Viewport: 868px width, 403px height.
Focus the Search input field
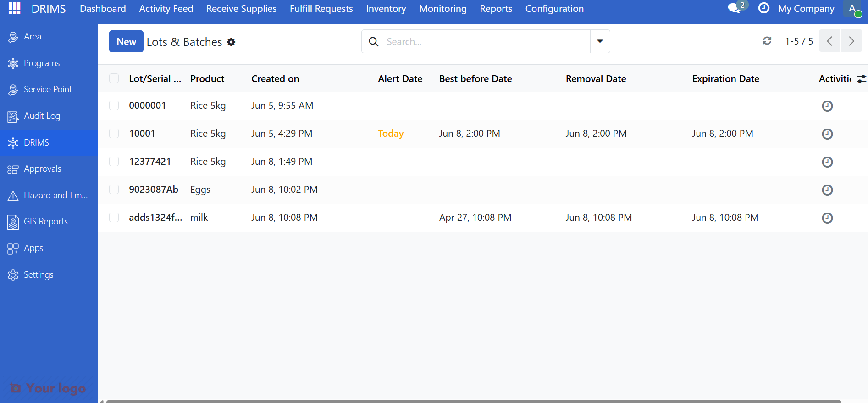pyautogui.click(x=486, y=42)
